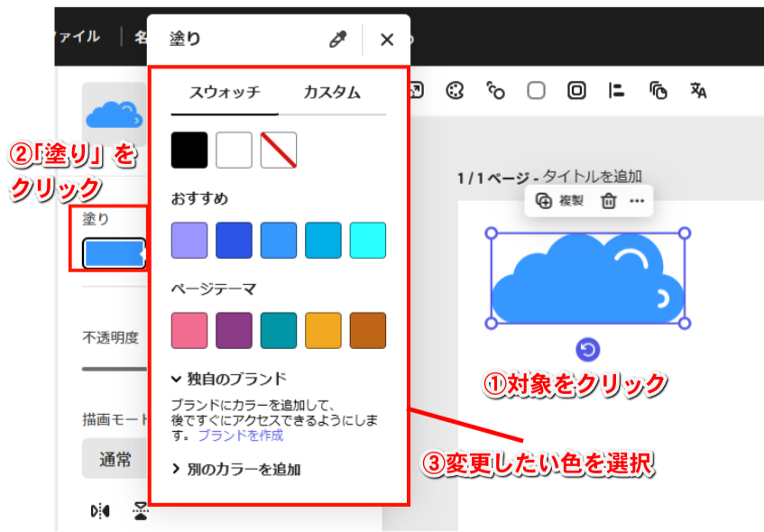Open the ブランドを作成 link
This screenshot has height=532, width=764.
point(241,436)
